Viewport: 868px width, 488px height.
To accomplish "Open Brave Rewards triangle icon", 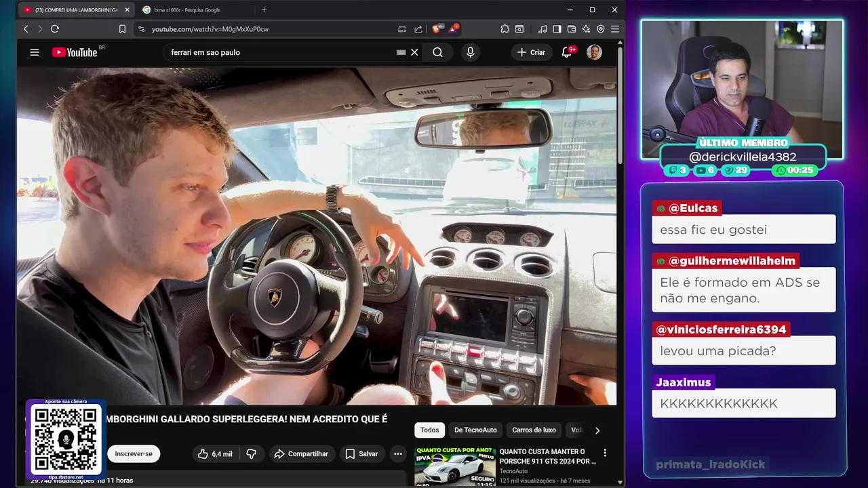I will (453, 29).
